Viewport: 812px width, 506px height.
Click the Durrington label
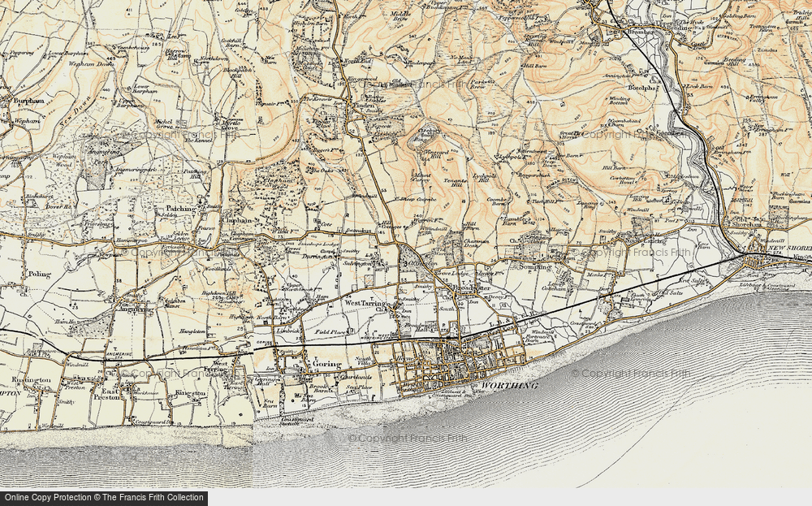[317, 257]
